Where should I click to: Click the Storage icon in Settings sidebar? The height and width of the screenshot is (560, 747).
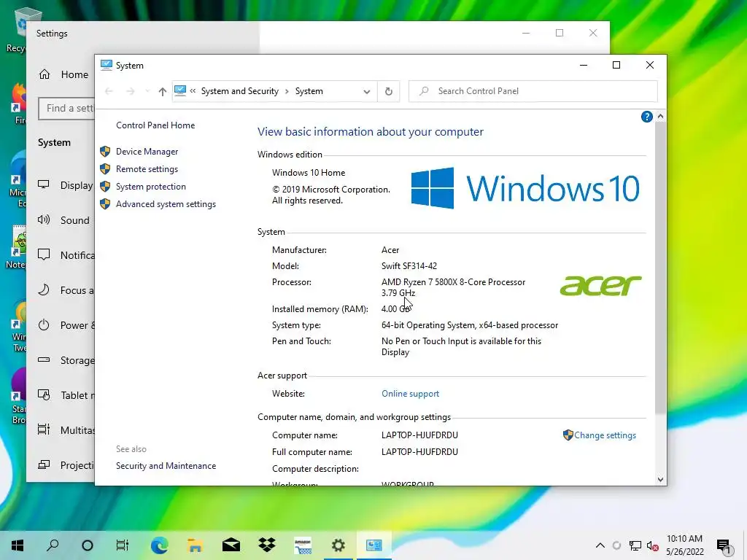(44, 359)
